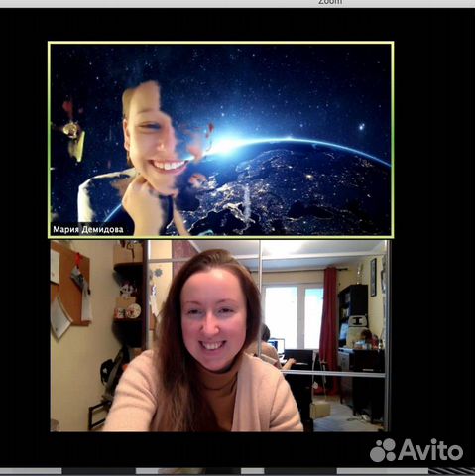Viewport: 475px width, 476px height.
Task: Click the Zoom title in window bar
Action: tap(330, 2)
